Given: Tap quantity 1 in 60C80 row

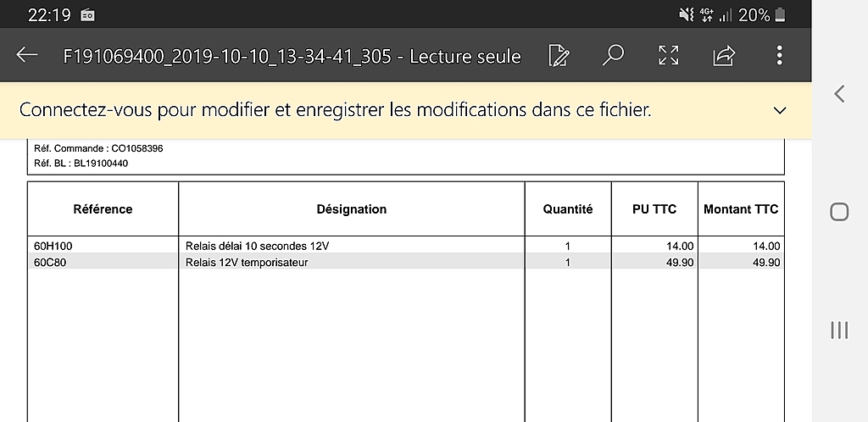Looking at the screenshot, I should coord(568,263).
